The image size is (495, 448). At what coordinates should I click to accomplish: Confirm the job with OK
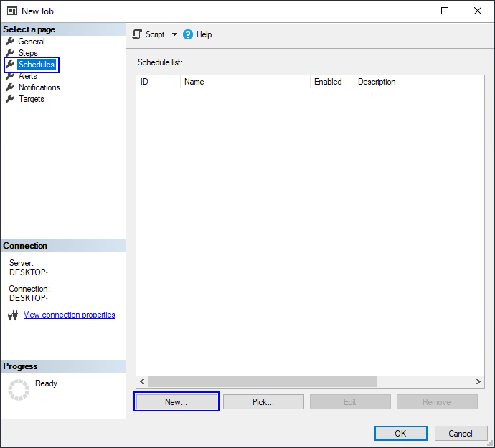(x=400, y=433)
